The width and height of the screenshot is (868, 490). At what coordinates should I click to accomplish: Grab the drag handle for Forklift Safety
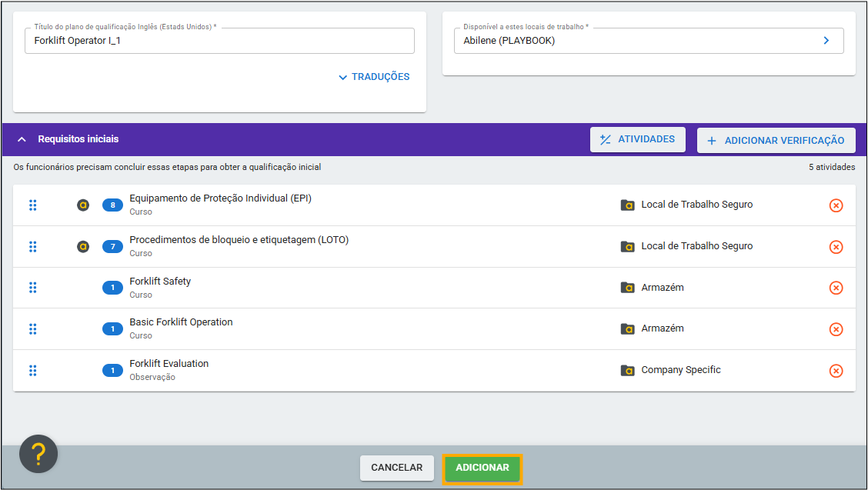click(x=33, y=288)
